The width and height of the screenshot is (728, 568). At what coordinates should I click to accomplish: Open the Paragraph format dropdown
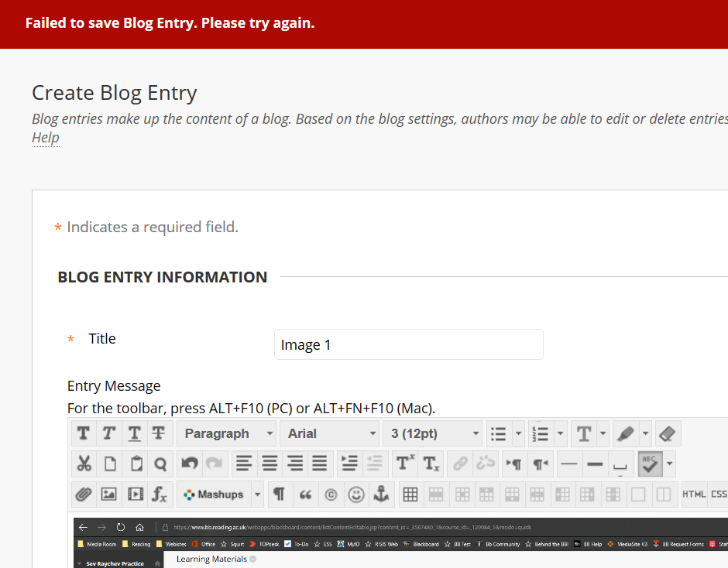pyautogui.click(x=226, y=433)
